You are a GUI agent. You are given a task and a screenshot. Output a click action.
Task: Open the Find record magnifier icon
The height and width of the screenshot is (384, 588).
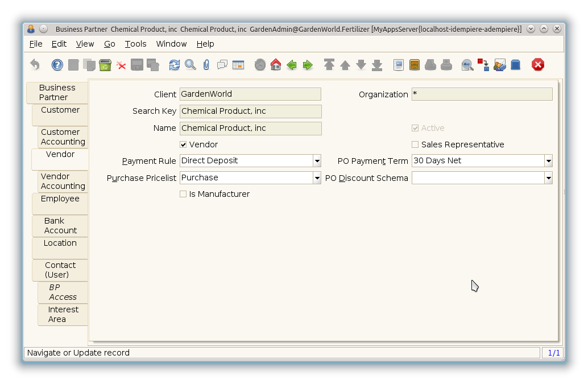[x=191, y=65]
